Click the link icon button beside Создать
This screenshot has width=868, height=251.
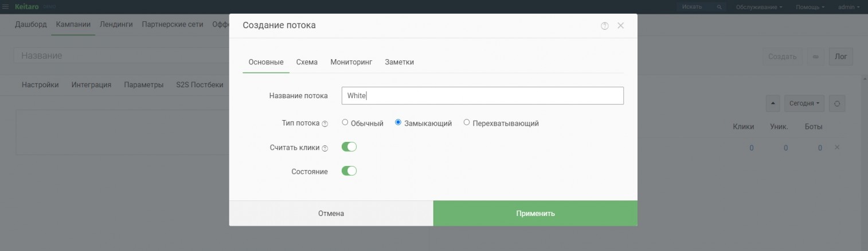point(815,57)
